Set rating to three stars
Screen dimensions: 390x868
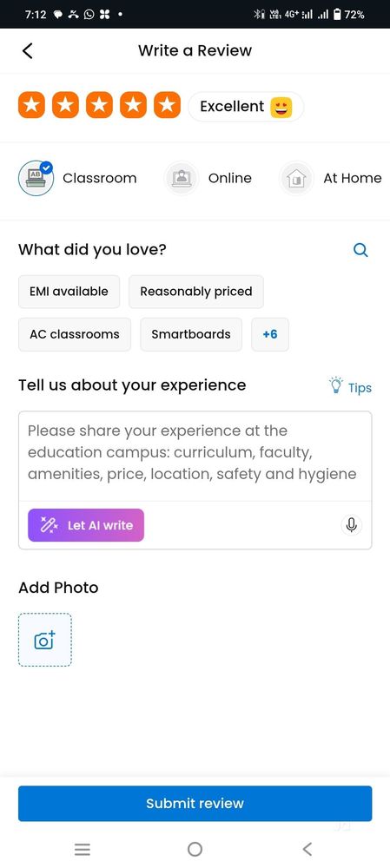click(99, 105)
